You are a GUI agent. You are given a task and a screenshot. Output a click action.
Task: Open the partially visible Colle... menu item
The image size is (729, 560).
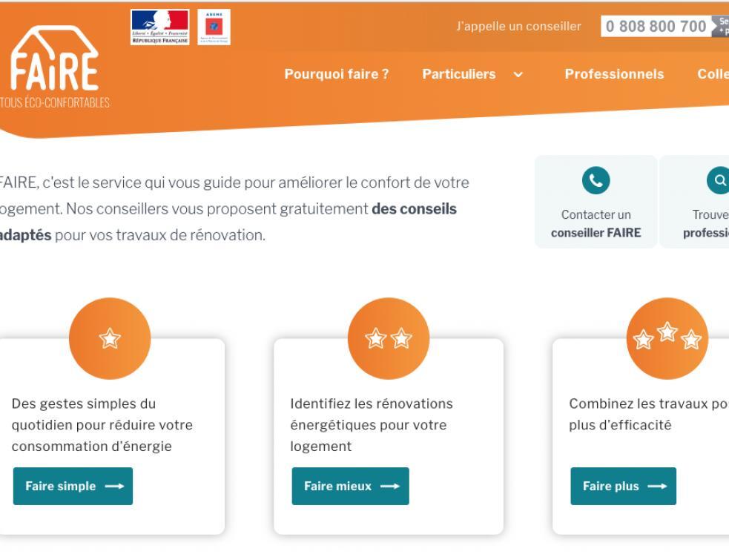713,74
